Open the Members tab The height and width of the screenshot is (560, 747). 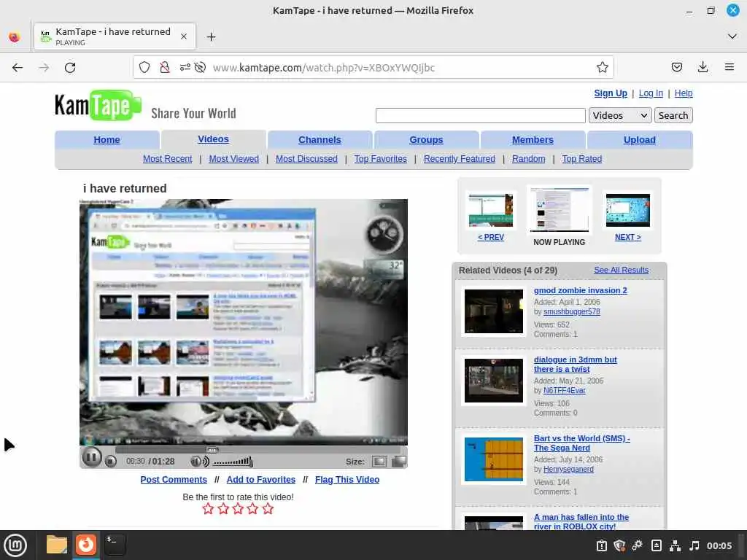click(533, 140)
